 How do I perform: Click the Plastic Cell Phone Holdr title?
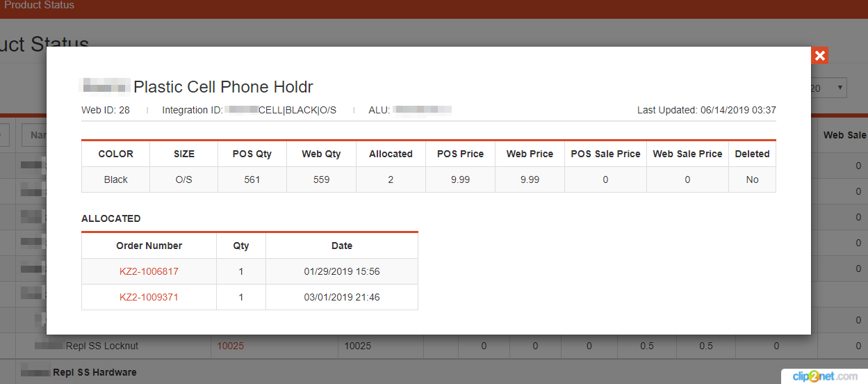click(x=223, y=87)
